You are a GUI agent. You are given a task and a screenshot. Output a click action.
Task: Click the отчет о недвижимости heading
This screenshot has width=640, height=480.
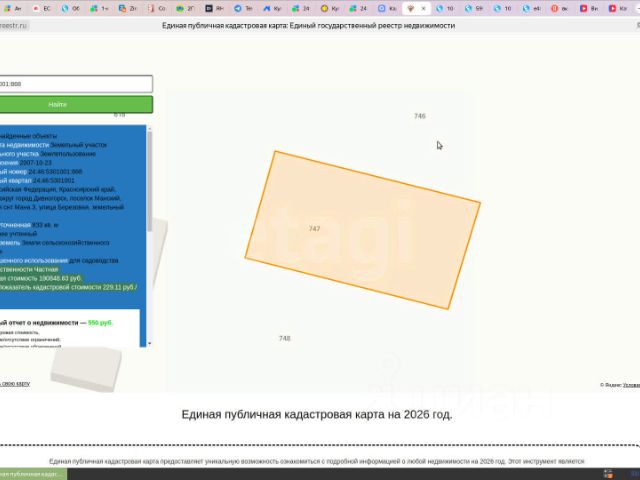[x=38, y=322]
